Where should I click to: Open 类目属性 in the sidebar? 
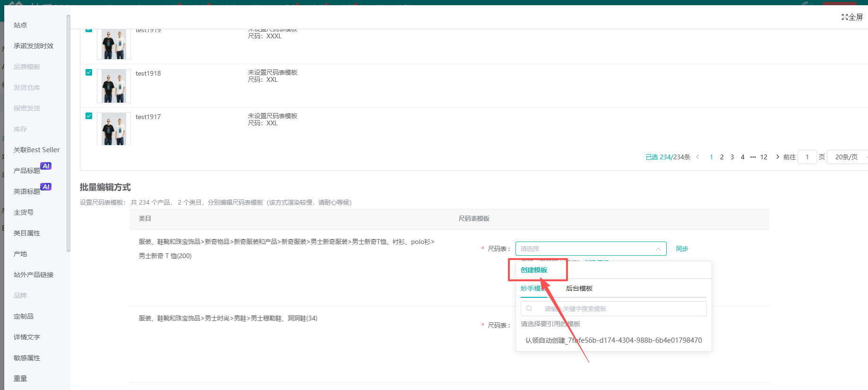pyautogui.click(x=27, y=233)
